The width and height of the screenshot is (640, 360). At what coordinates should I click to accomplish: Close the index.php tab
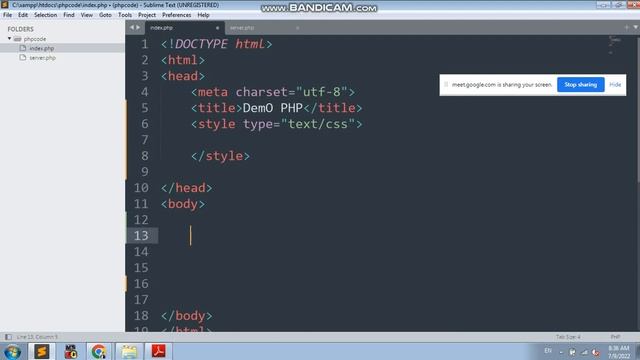[x=217, y=28]
